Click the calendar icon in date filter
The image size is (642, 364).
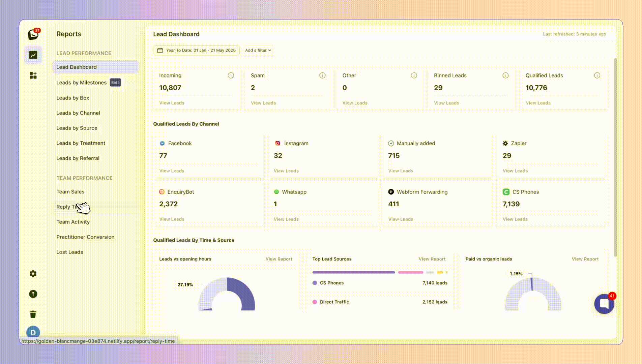[160, 50]
